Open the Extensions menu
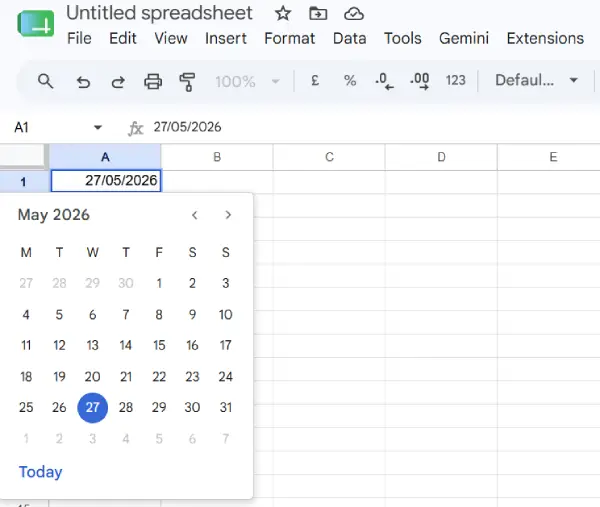Image resolution: width=600 pixels, height=507 pixels. [x=545, y=38]
